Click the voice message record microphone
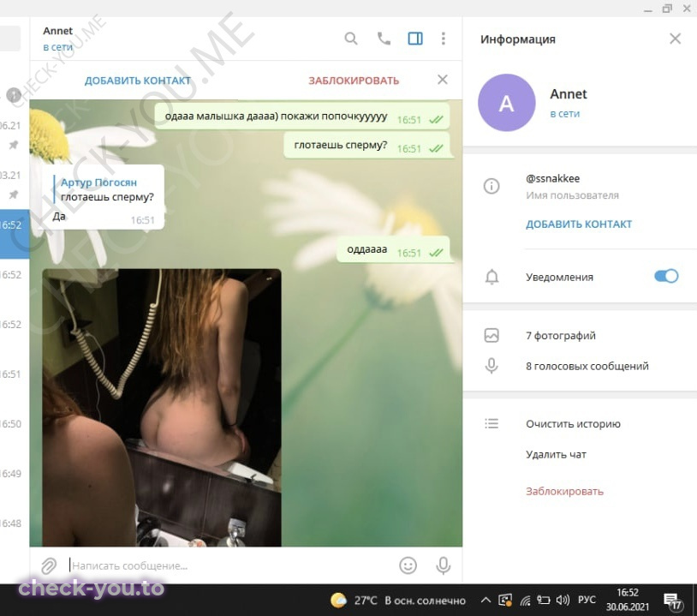697x616 pixels. 443,565
